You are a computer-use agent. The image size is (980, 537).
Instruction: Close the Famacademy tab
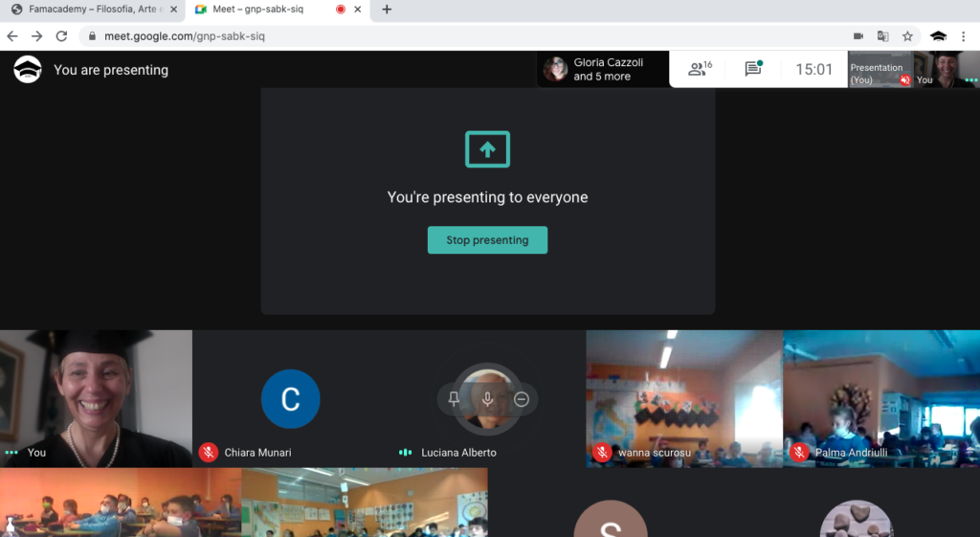click(x=172, y=10)
